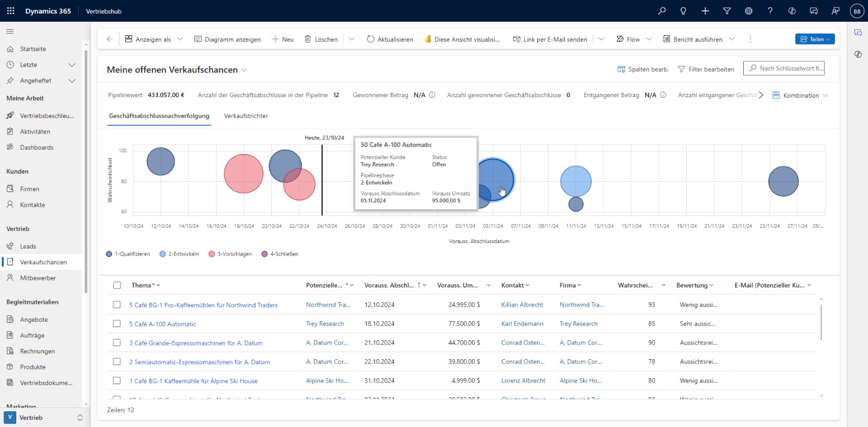Expand the Meine offenen Verkaufschancen view selector
The height and width of the screenshot is (427, 868).
(245, 70)
